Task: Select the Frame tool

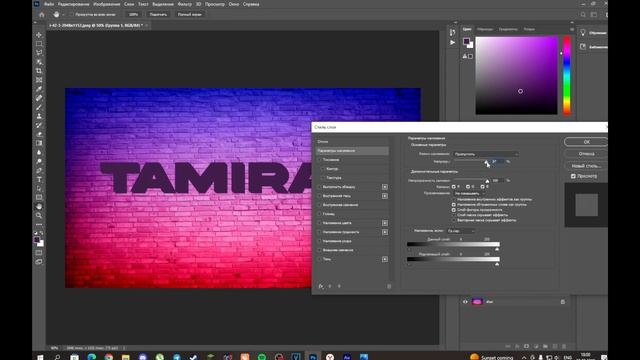Action: click(39, 80)
